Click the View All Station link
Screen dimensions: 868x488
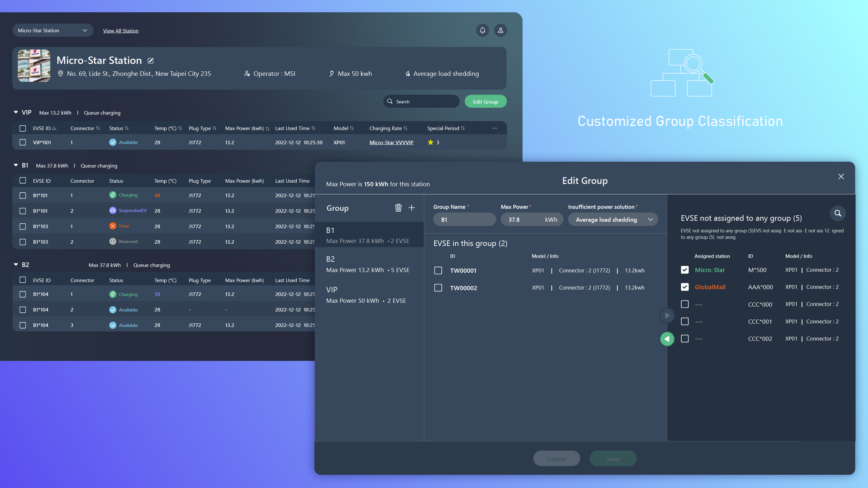click(x=120, y=30)
